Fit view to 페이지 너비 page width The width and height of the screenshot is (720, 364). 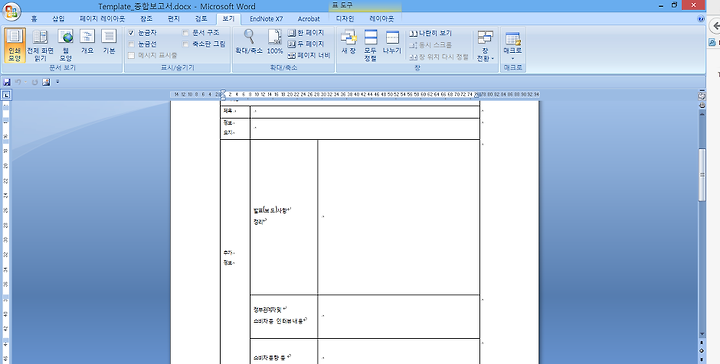(309, 56)
